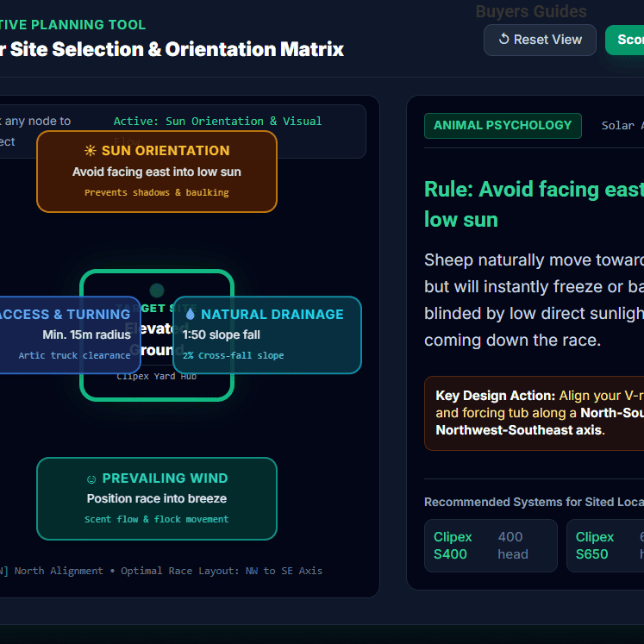Click the reset arrow icon in Reset View
The height and width of the screenshot is (644, 644).
point(504,40)
